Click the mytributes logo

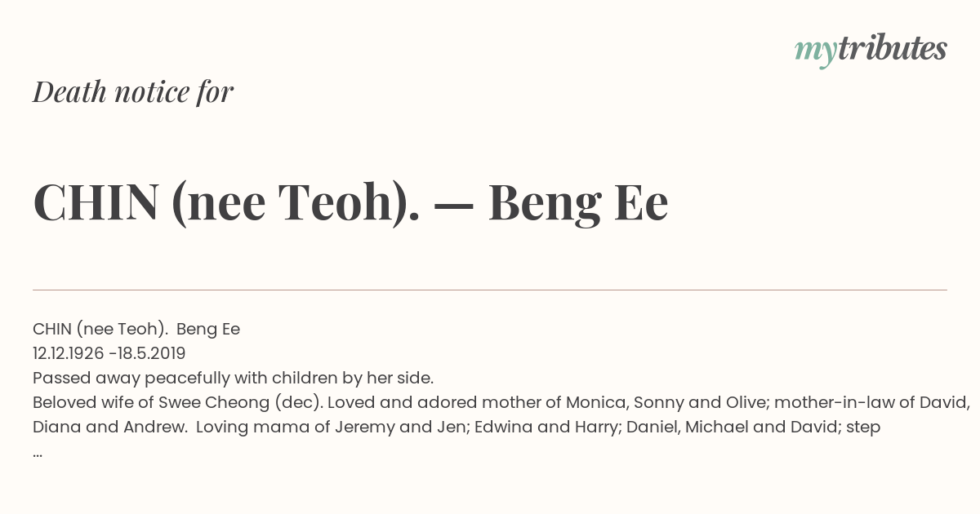click(871, 51)
